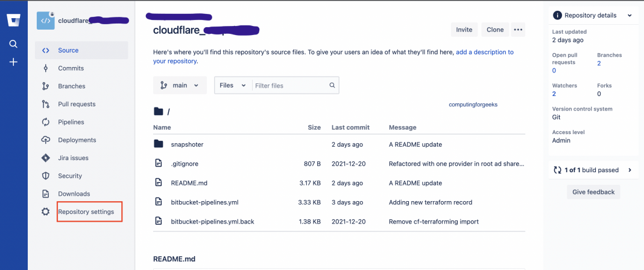Open the snapshoter folder
This screenshot has width=644, height=270.
point(187,144)
